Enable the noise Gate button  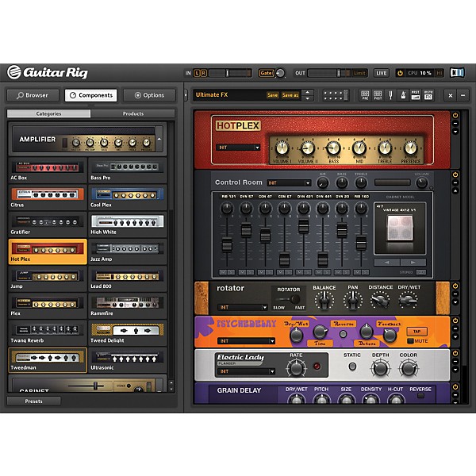(266, 73)
